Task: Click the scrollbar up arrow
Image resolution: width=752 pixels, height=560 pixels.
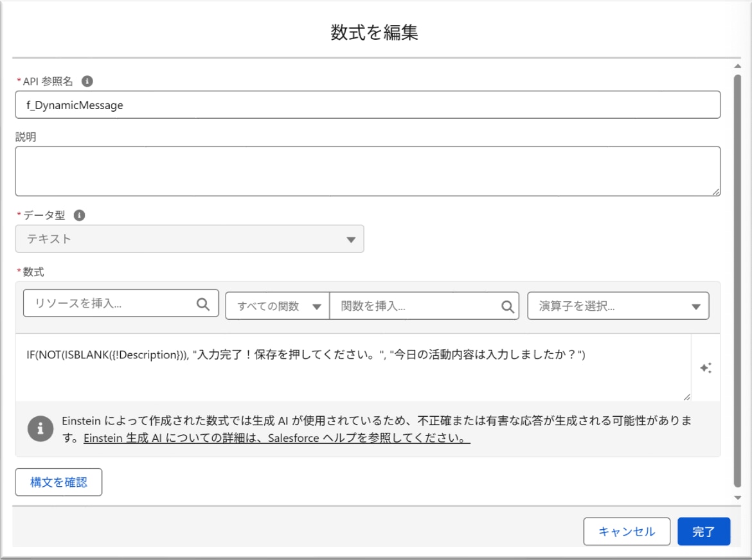Action: pyautogui.click(x=738, y=66)
